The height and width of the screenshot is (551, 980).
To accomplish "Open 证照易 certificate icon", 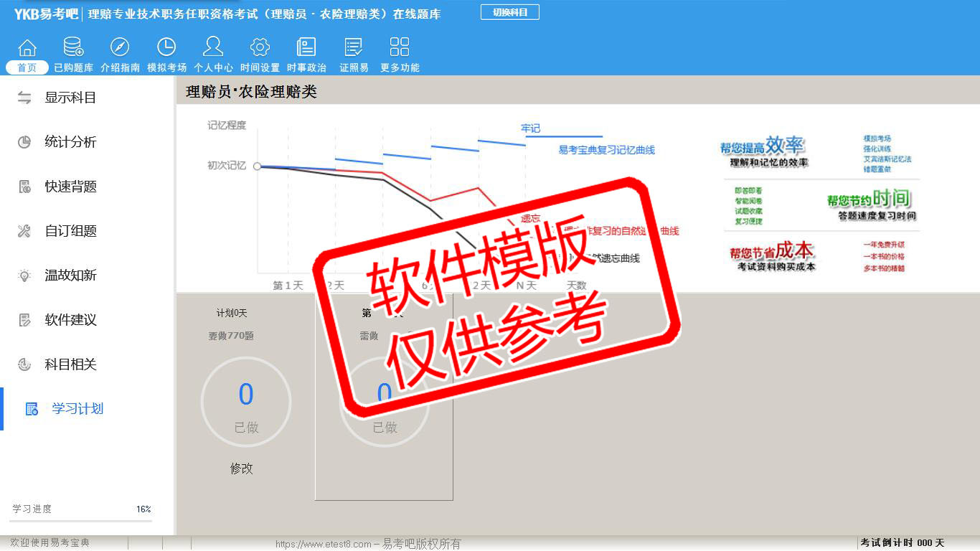I will point(354,48).
